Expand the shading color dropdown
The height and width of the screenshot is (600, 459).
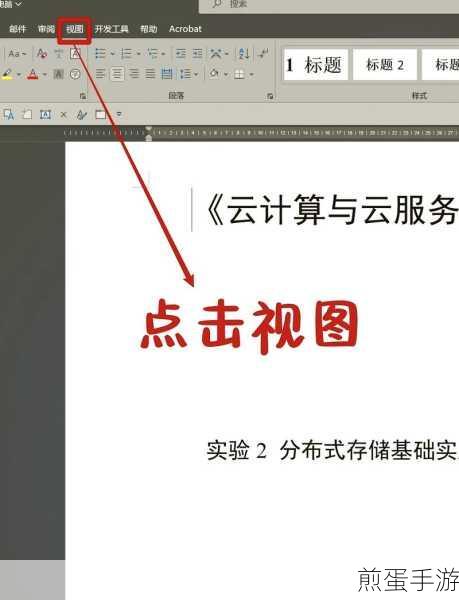click(226, 74)
